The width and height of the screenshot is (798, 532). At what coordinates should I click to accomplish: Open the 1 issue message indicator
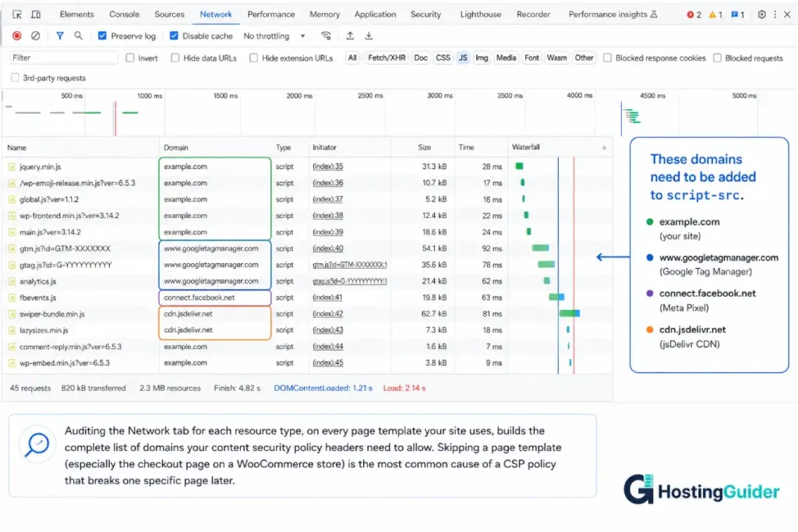[737, 15]
